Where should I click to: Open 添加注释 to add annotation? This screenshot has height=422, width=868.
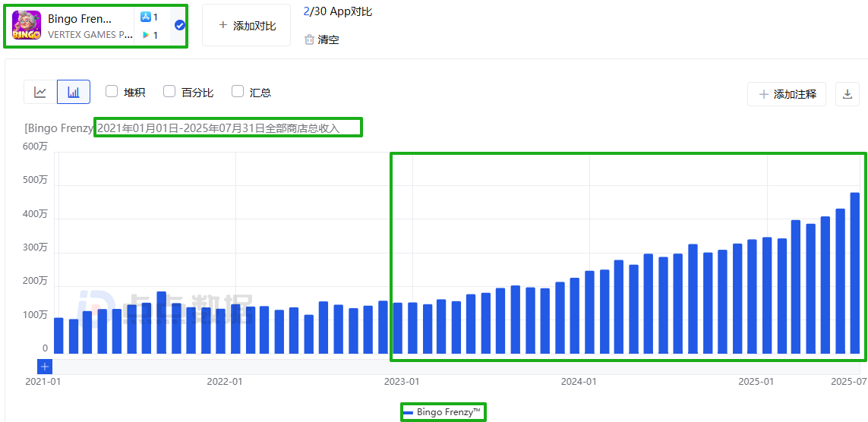[787, 94]
